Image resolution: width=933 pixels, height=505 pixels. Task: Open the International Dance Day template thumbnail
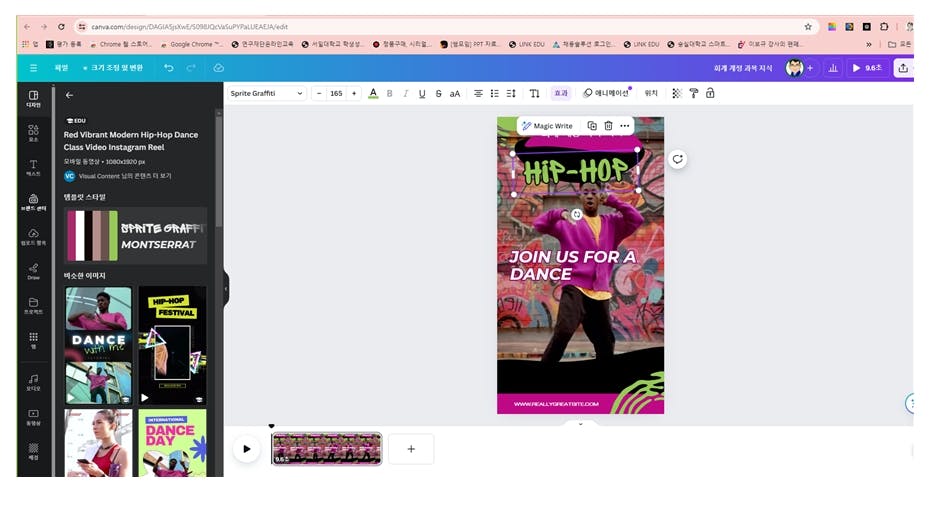pyautogui.click(x=173, y=443)
